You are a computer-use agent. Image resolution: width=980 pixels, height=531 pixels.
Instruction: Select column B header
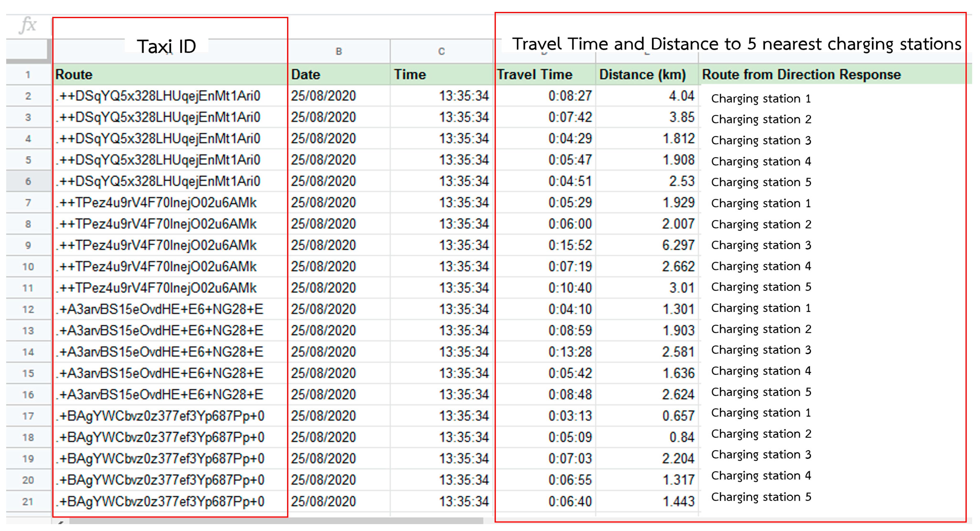pyautogui.click(x=339, y=51)
